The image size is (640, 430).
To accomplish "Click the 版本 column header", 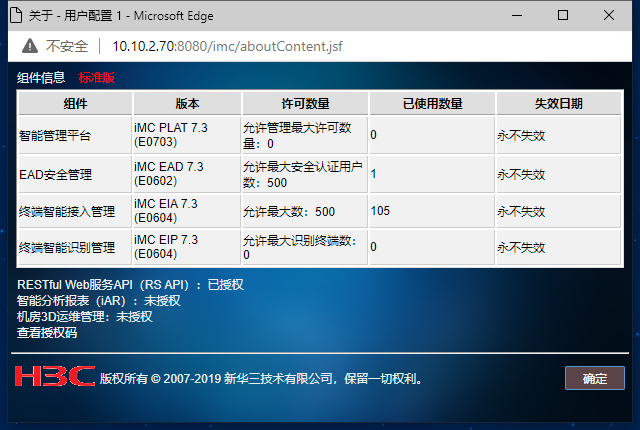I will click(x=187, y=104).
